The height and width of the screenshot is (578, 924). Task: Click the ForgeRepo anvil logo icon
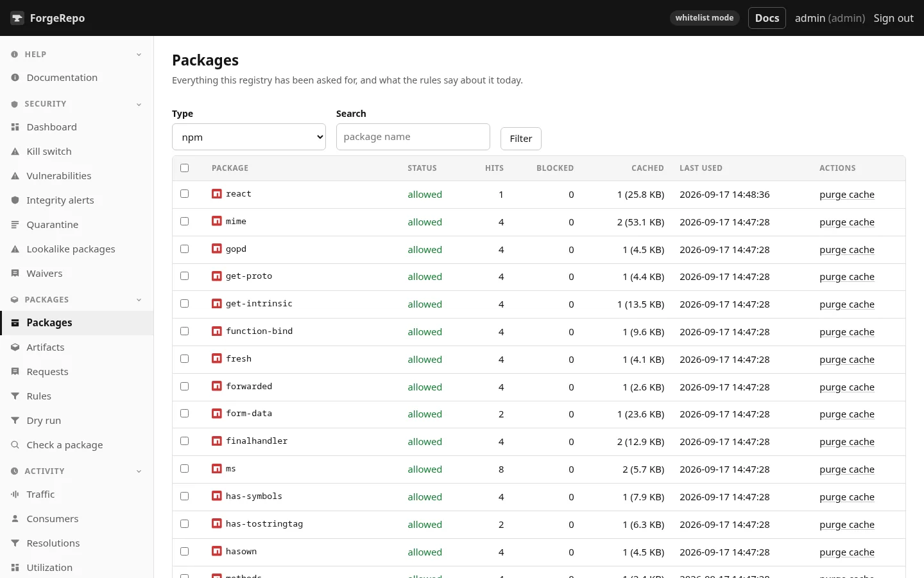(17, 18)
